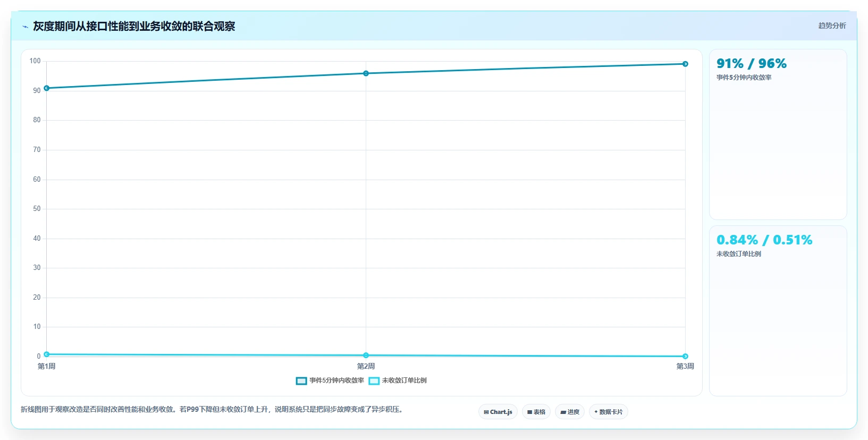The height and width of the screenshot is (440, 868).
Task: Select 第1周 point on 收敛率 line
Action: 47,88
